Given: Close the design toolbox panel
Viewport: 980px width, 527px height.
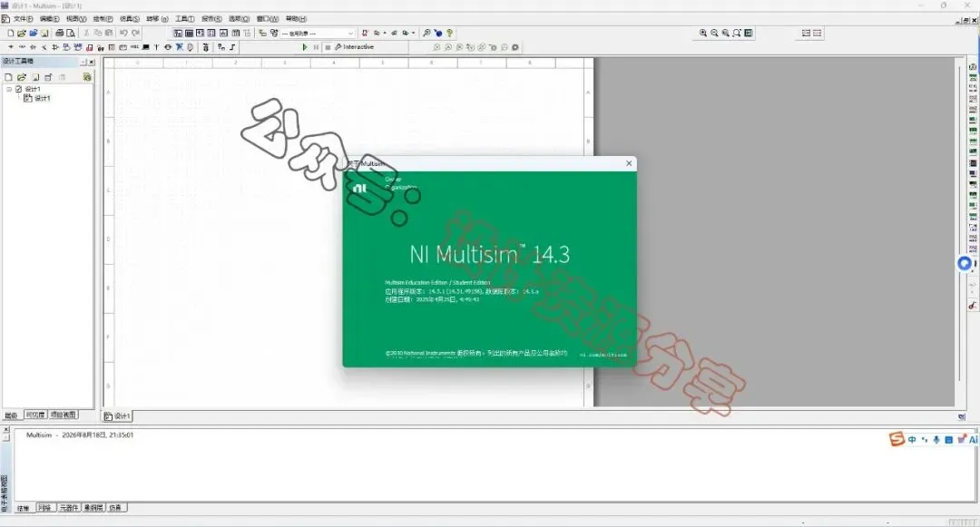Looking at the screenshot, I should pos(92,62).
